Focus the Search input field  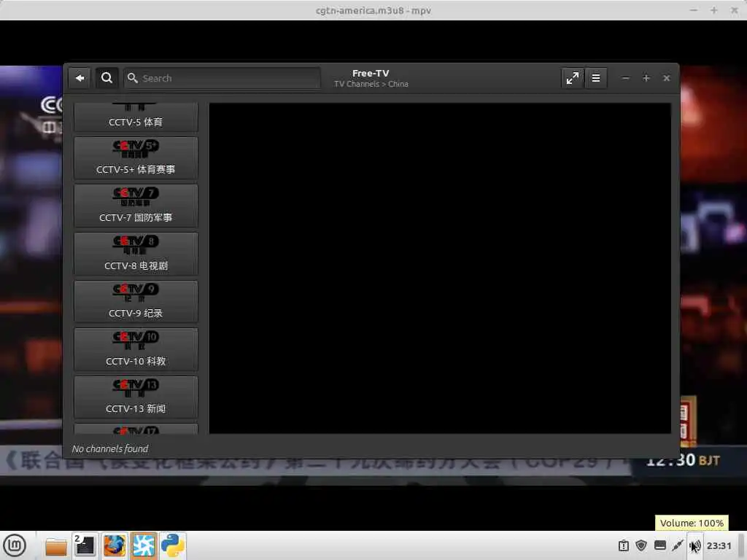[222, 78]
